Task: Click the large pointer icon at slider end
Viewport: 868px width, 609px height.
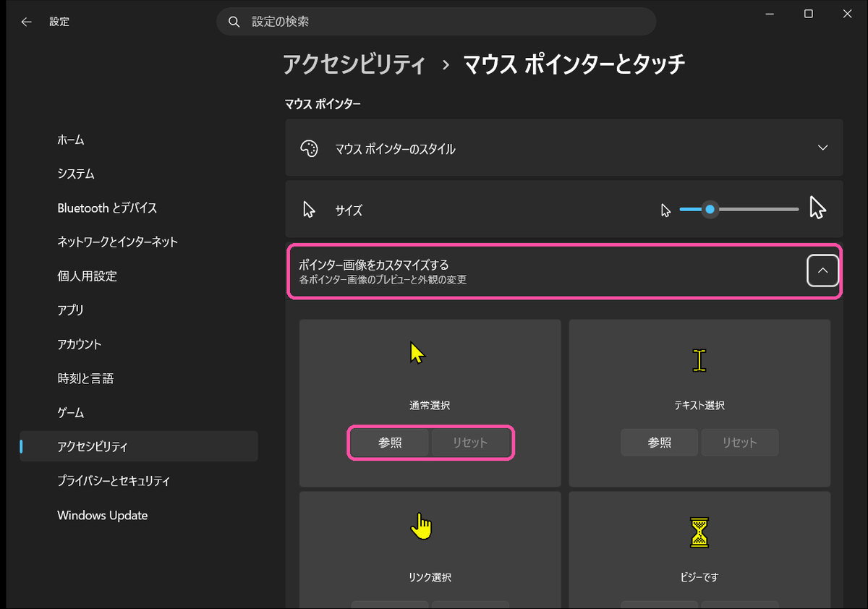Action: pyautogui.click(x=817, y=208)
